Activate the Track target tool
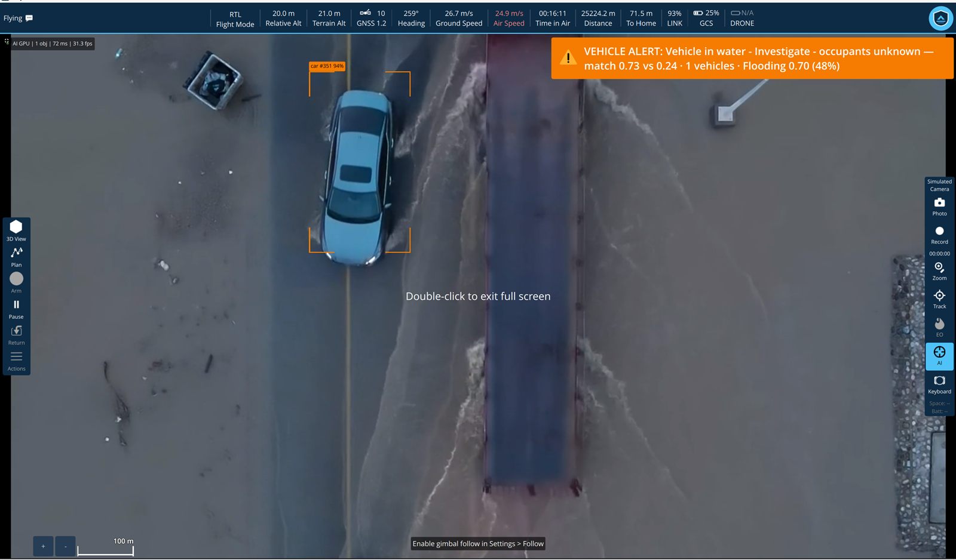This screenshot has height=560, width=956. [939, 299]
